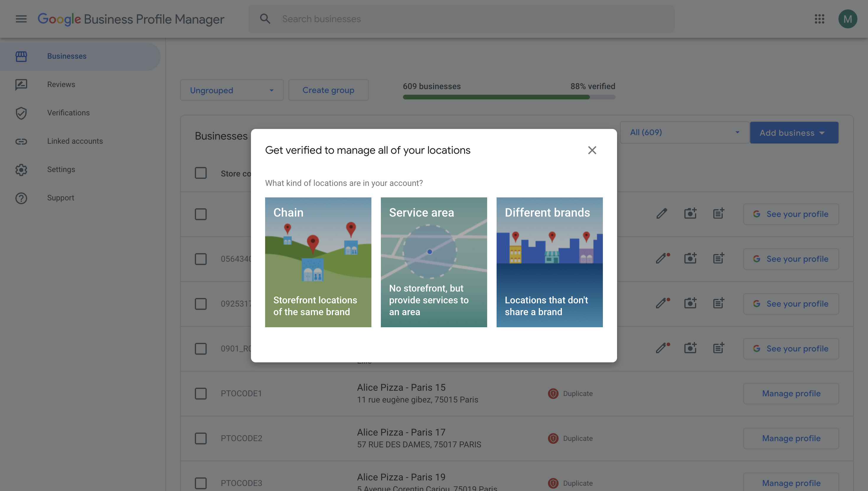This screenshot has height=491, width=868.
Task: See your profile for row 0925317
Action: tap(791, 304)
